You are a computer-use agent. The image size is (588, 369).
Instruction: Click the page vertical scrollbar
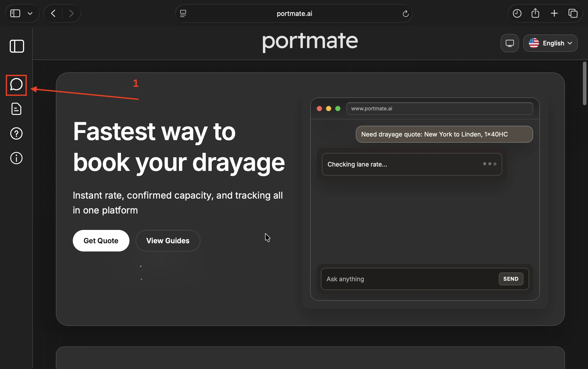[584, 83]
